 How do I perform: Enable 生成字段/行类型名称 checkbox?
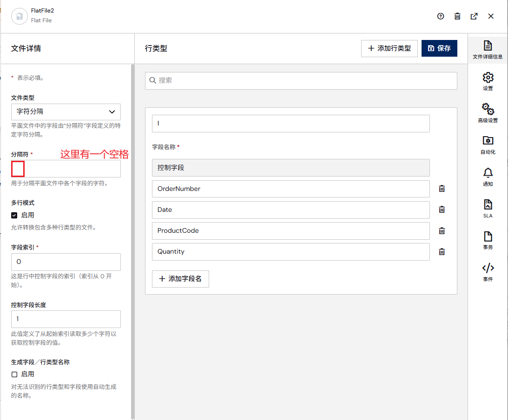(14, 374)
